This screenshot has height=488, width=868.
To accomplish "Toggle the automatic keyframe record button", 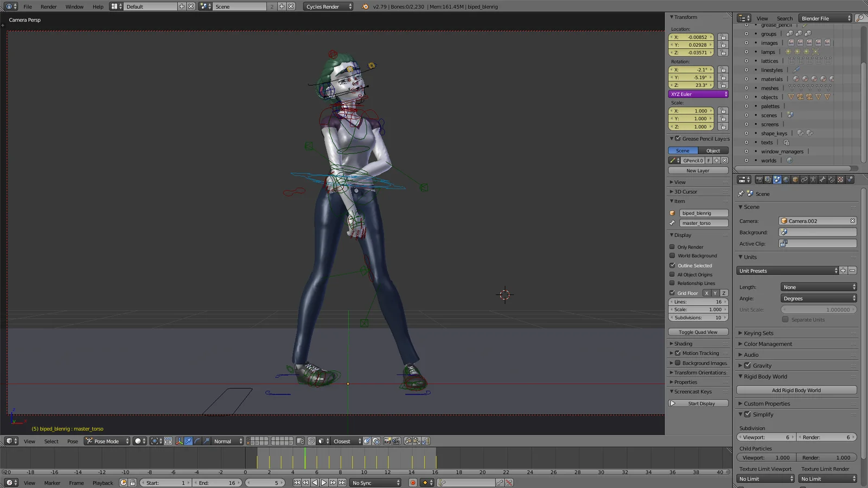I will [413, 483].
